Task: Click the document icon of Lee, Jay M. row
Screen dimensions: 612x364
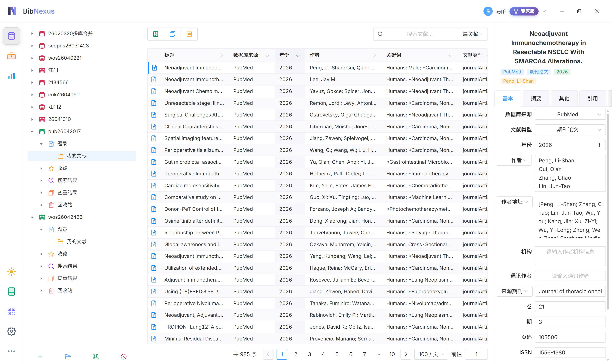Action: point(154,79)
